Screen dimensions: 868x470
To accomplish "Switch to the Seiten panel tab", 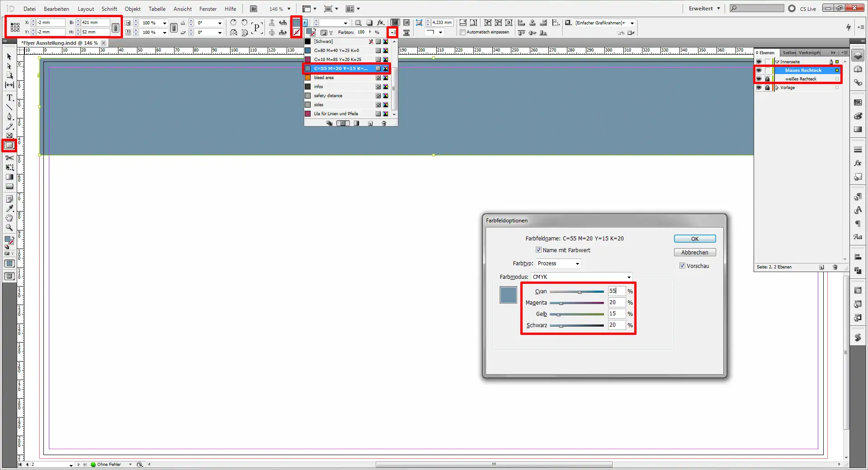I will pos(789,53).
